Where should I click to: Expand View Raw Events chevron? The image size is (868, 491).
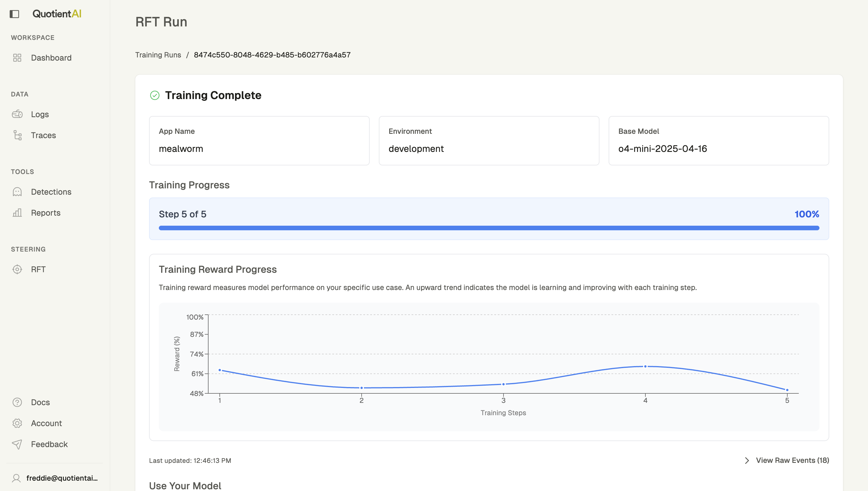[747, 461]
